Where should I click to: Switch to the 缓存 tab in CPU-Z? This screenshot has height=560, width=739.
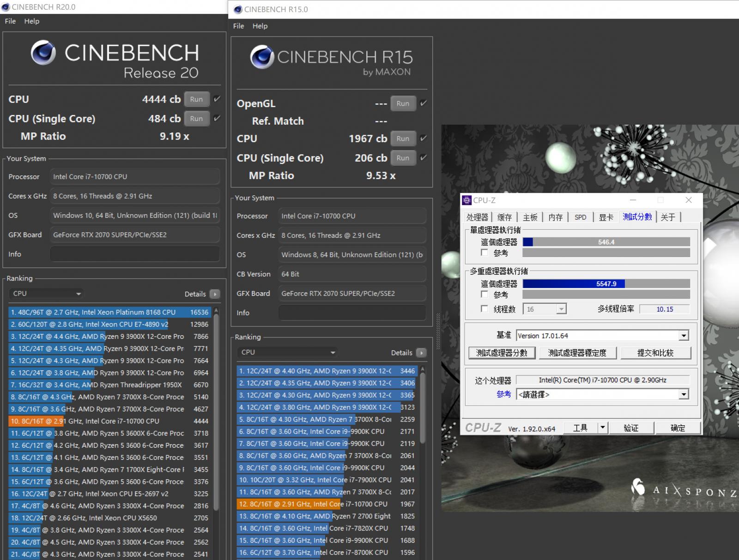click(x=504, y=217)
